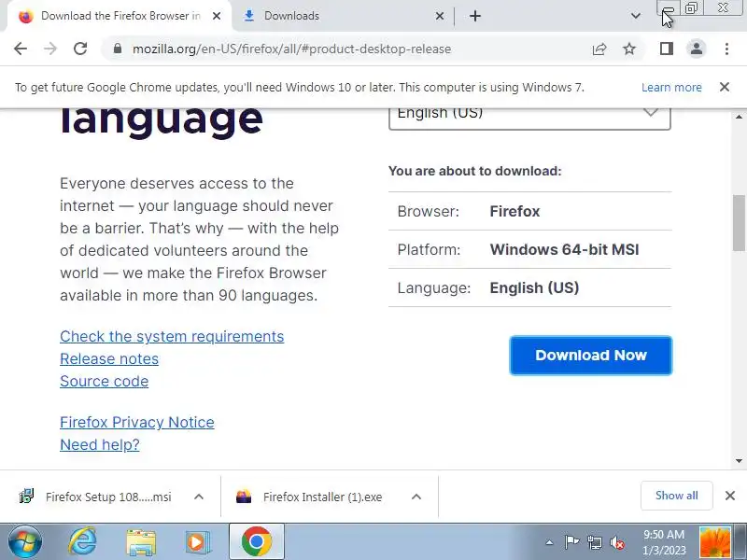Close the Firefox download page tab
Viewport: 747px width, 560px height.
217,16
